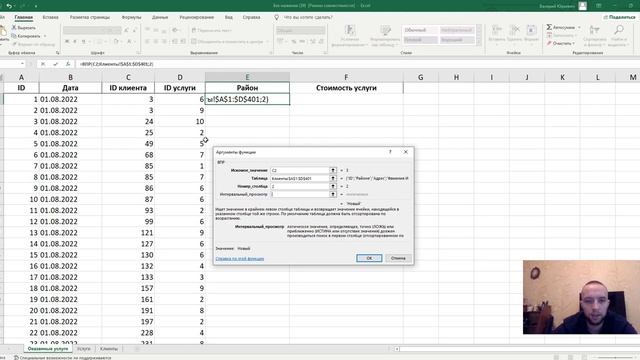Open the Формулы ribbon tab
Viewport: 640px width, 360px height.
point(131,17)
